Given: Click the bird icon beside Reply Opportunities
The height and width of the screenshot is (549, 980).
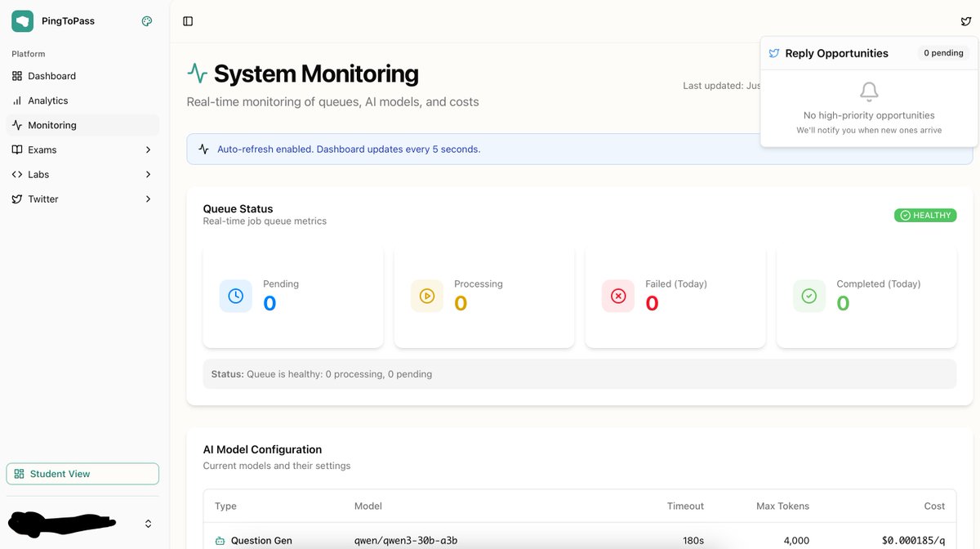Looking at the screenshot, I should (x=774, y=53).
